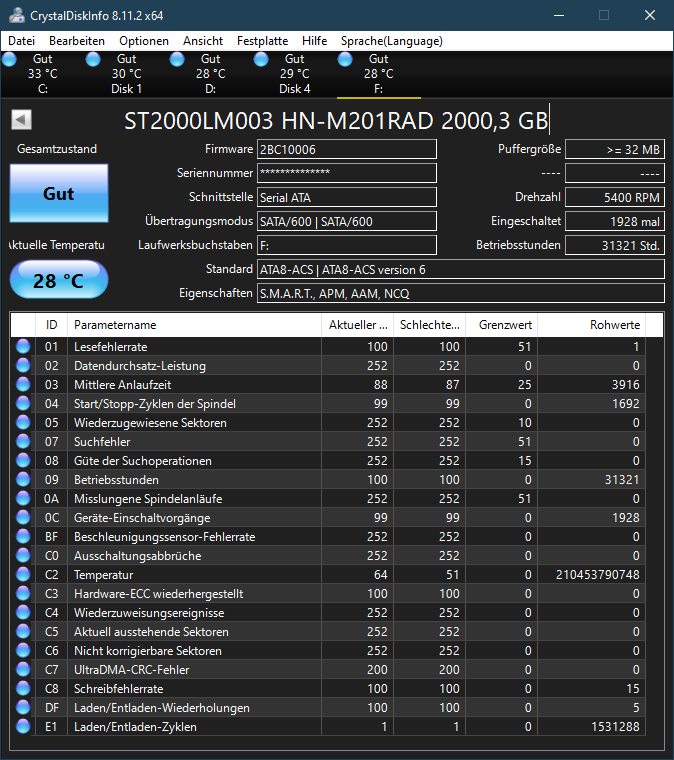The height and width of the screenshot is (760, 674).
Task: Select the Geräte-Einschaltvorgänge row
Action: [x=328, y=518]
